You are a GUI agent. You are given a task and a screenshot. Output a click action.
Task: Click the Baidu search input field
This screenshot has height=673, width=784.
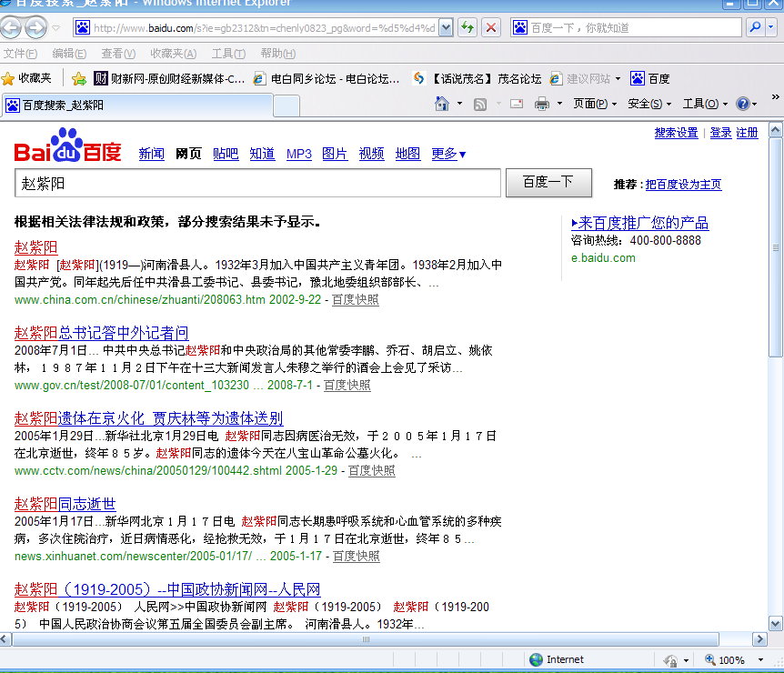(257, 183)
